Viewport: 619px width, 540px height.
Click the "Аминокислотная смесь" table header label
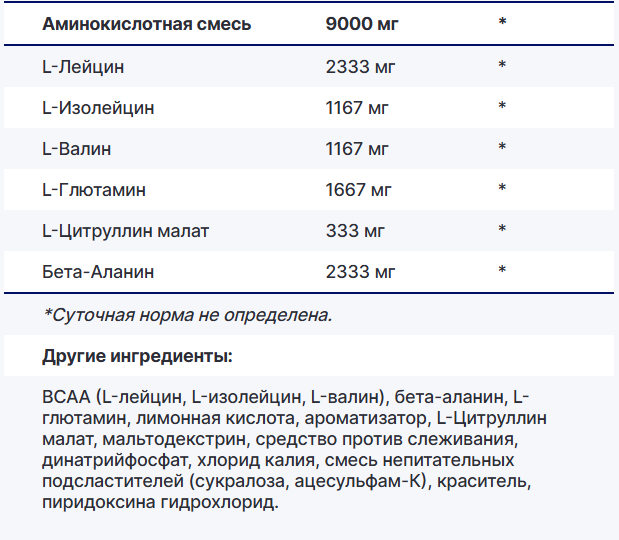click(147, 24)
